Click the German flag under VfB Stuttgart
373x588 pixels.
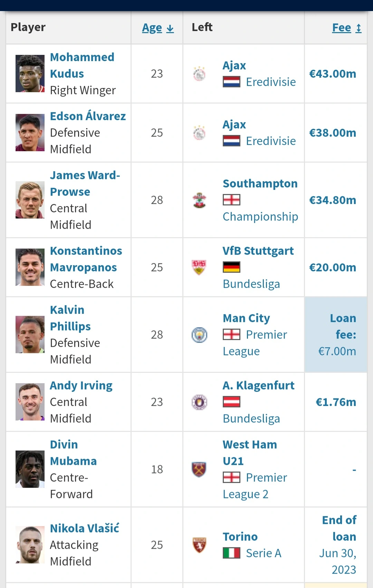(231, 267)
